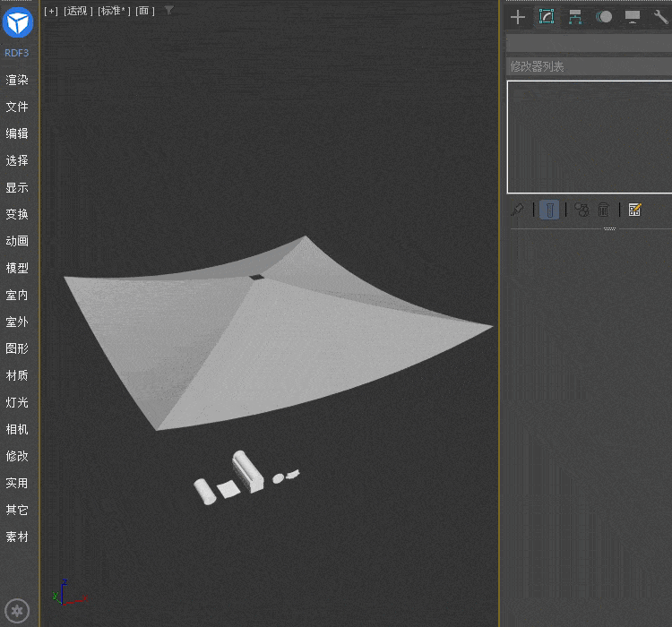672x627 pixels.
Task: Open the 文件 menu
Action: click(x=17, y=107)
